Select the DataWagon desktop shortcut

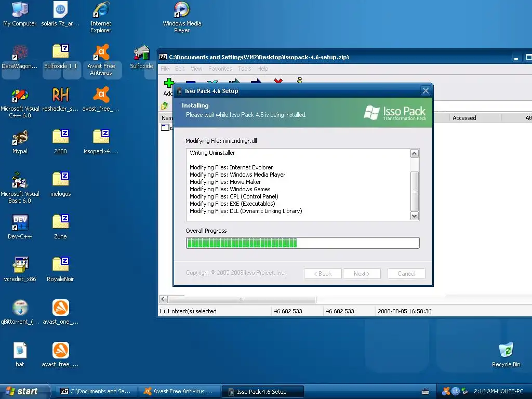coord(20,56)
